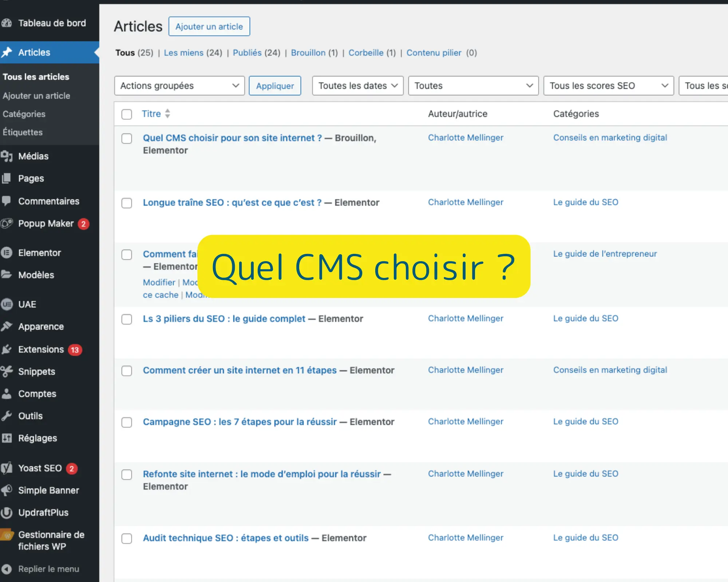Expand the Actions groupées dropdown
The height and width of the screenshot is (582, 728).
(179, 85)
